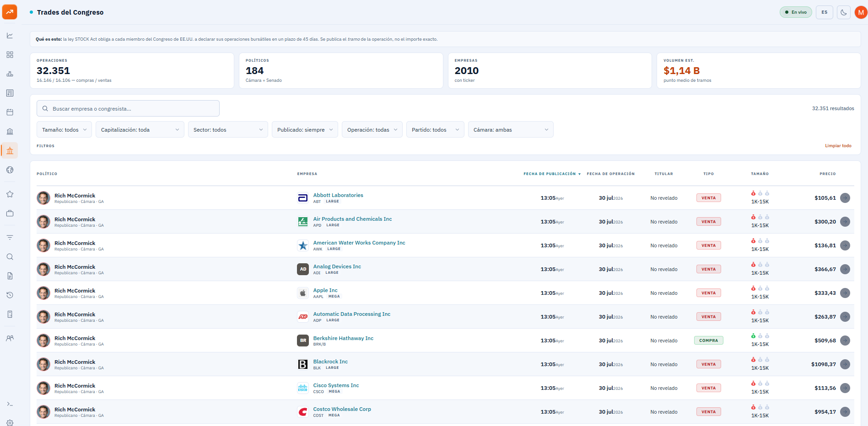This screenshot has width=868, height=426.
Task: Open the calculator sidebar icon
Action: (x=10, y=314)
